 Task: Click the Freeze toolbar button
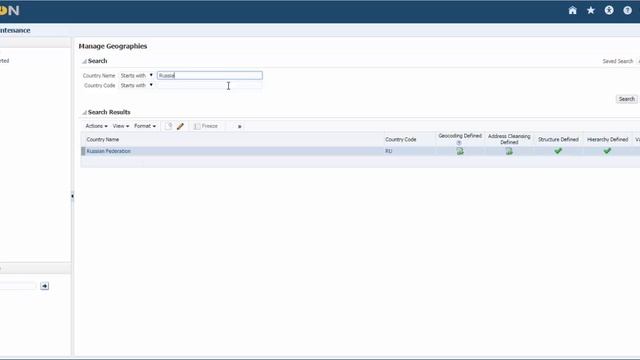206,126
